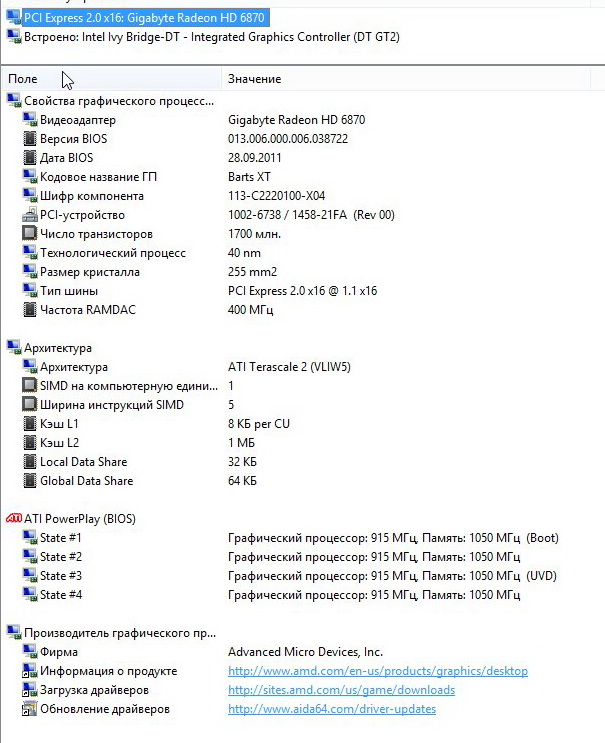Sort by the Значение column header

(406, 79)
